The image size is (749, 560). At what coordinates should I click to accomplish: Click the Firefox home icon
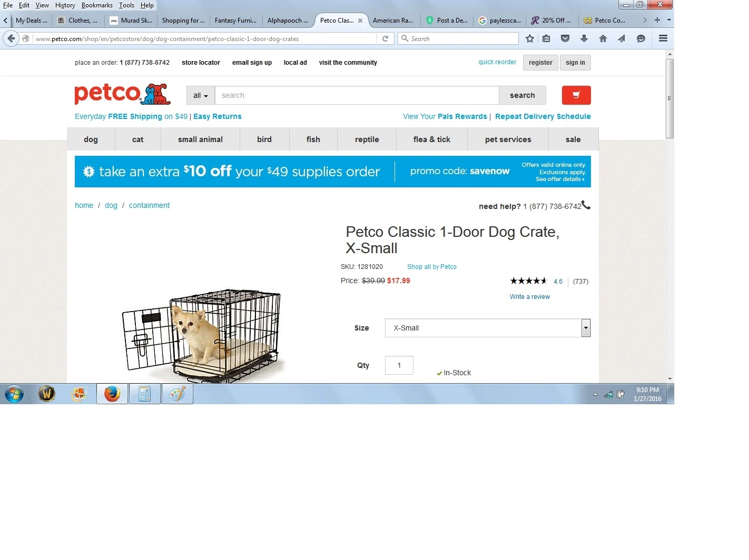pyautogui.click(x=603, y=38)
